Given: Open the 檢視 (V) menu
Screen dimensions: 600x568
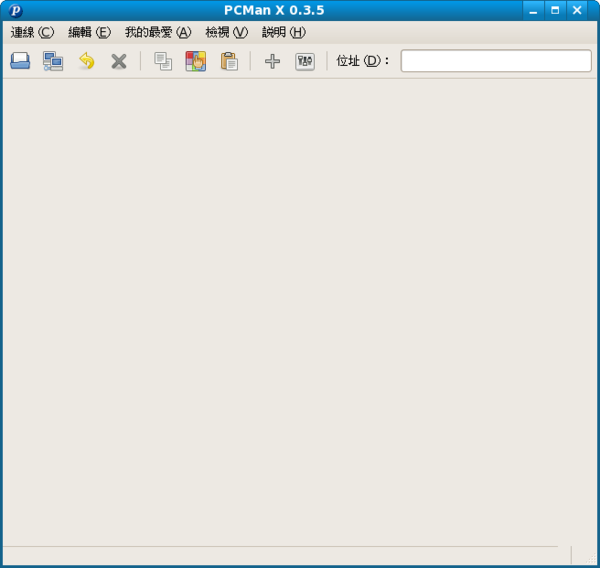Looking at the screenshot, I should (x=227, y=32).
